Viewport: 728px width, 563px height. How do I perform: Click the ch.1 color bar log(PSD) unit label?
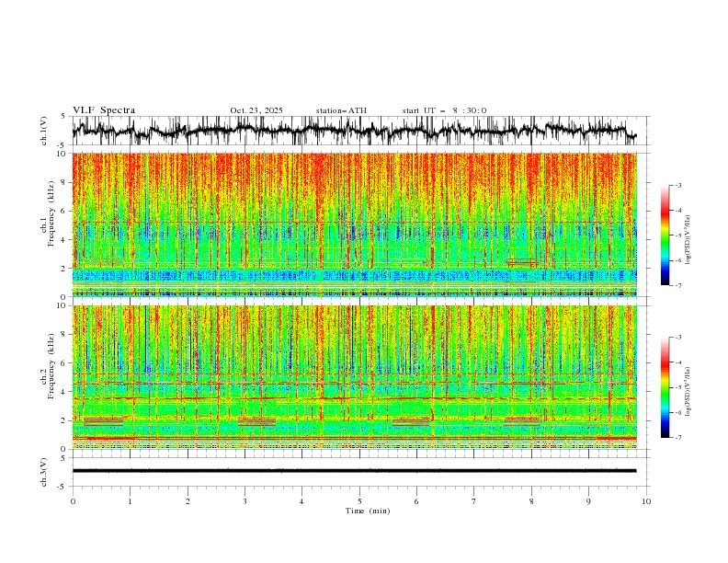tap(688, 240)
